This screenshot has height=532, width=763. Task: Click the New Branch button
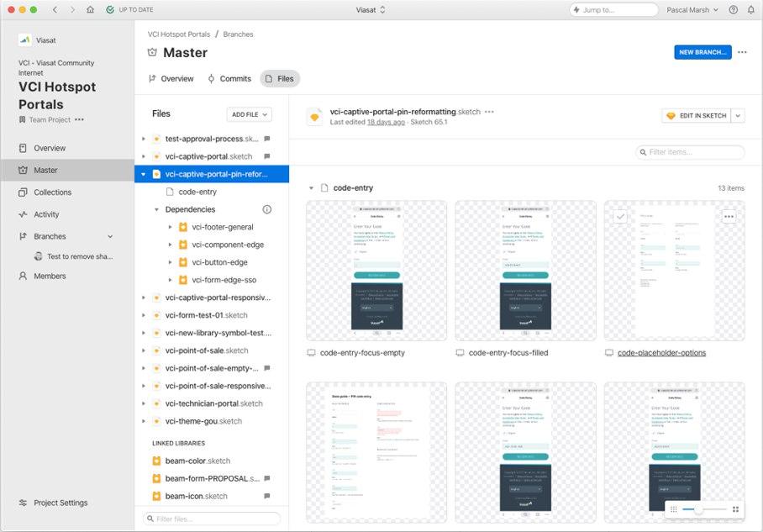point(702,52)
